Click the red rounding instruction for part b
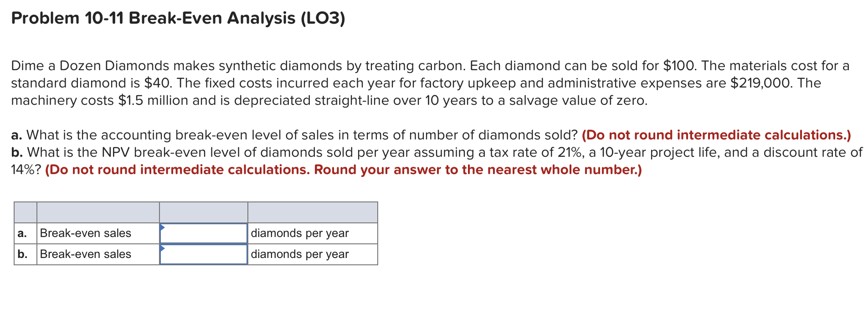The width and height of the screenshot is (868, 330). [x=344, y=169]
